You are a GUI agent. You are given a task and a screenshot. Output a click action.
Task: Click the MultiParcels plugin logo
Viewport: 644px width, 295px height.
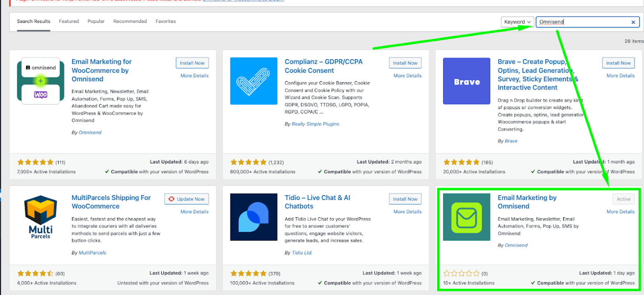click(40, 217)
